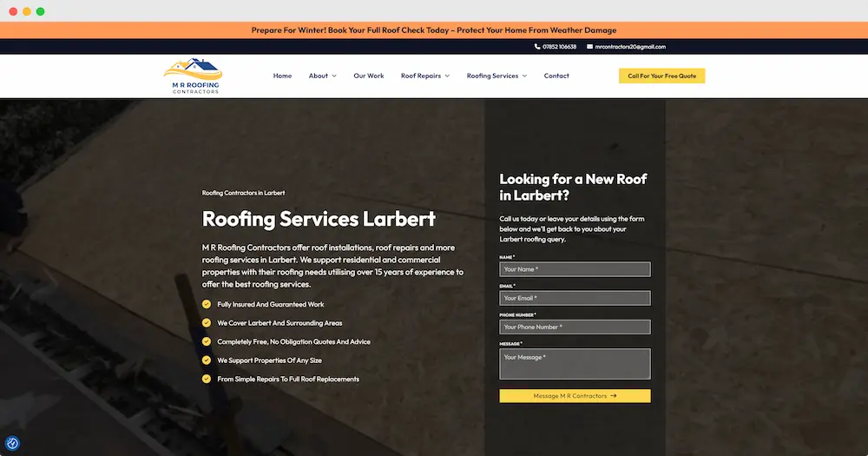
Task: Click checkmark icon beside From Simple Repairs
Action: 207,379
